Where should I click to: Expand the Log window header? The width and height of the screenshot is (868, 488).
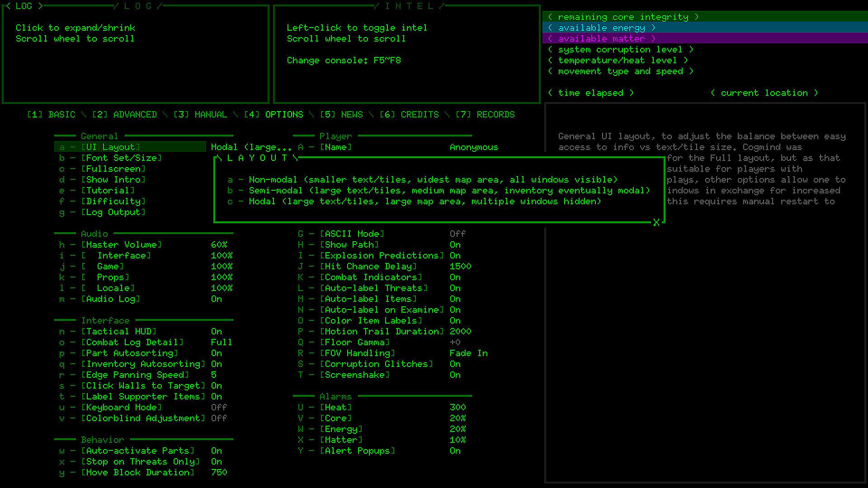point(24,6)
